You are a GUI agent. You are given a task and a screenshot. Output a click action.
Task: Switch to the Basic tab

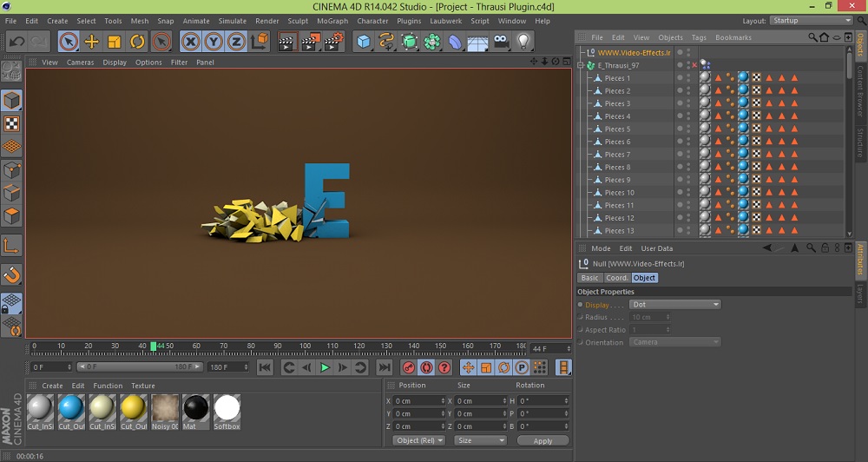tap(589, 278)
